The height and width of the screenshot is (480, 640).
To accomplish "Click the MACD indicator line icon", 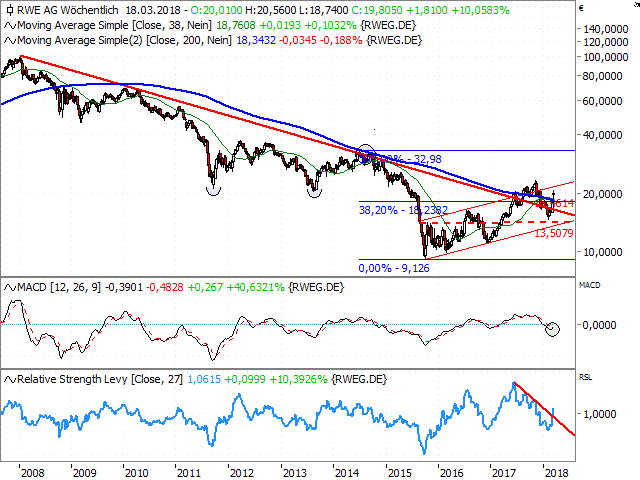I will (10, 287).
